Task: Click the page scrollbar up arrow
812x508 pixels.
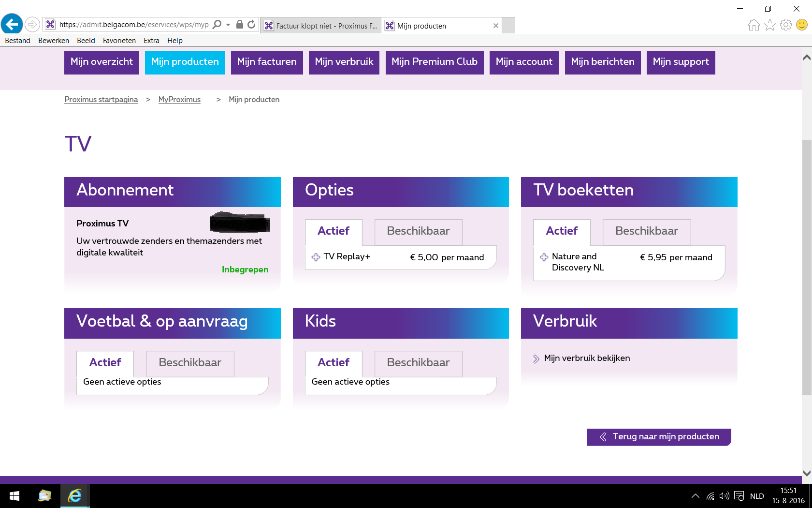Action: tap(807, 58)
